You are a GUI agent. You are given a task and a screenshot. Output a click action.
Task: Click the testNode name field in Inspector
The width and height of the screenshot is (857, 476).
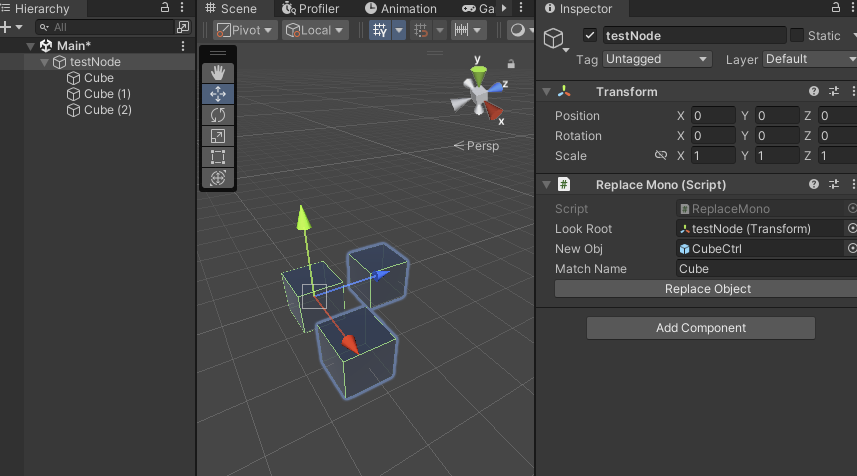(x=694, y=36)
